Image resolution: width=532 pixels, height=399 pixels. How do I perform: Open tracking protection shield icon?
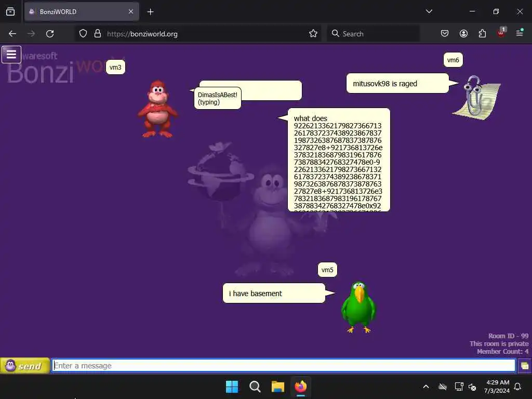pyautogui.click(x=83, y=34)
